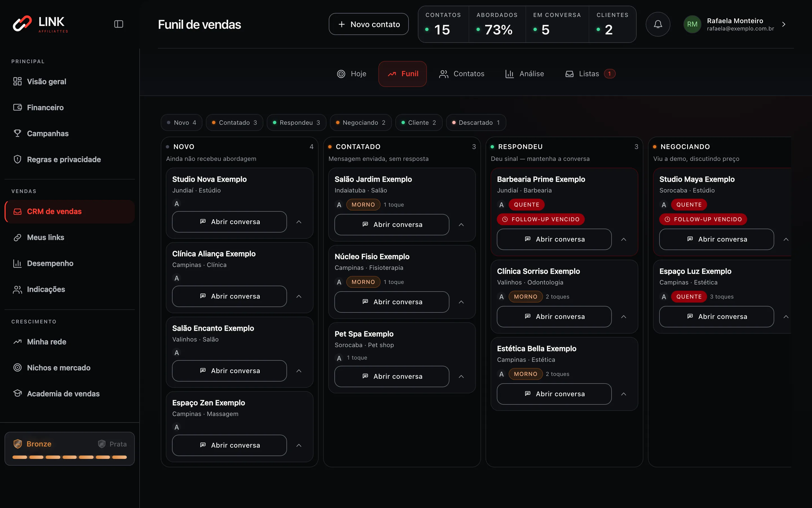Click the CRM de vendas inbox icon

pos(17,211)
